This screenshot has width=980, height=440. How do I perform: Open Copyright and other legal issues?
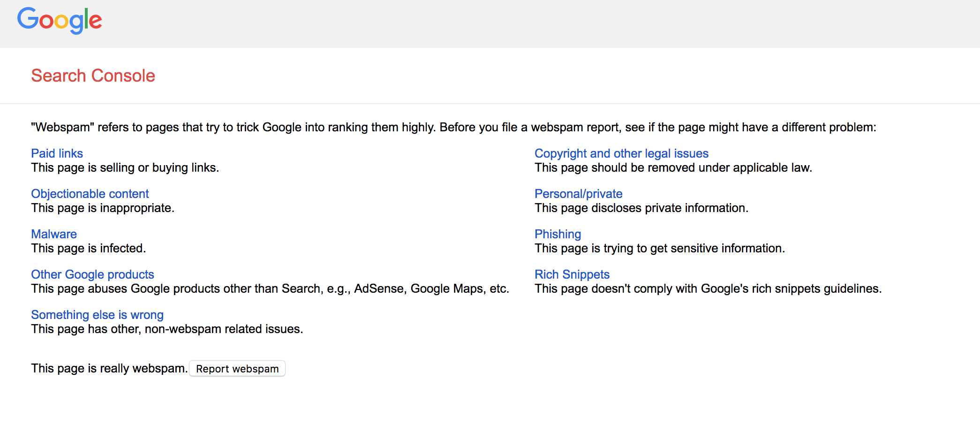tap(621, 153)
